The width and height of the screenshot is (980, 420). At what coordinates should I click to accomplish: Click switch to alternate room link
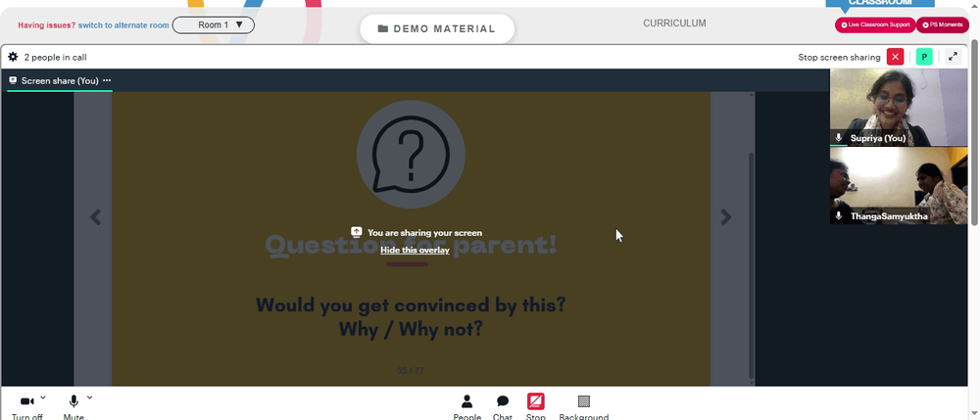click(123, 25)
